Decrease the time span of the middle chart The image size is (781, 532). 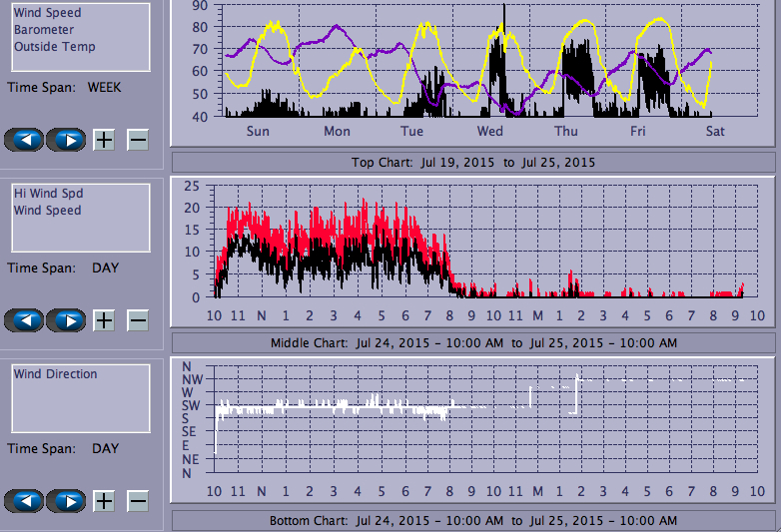138,320
